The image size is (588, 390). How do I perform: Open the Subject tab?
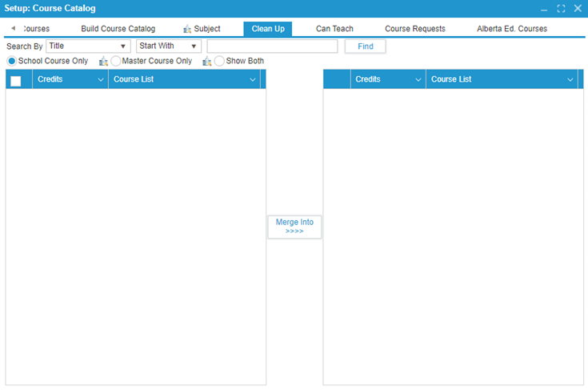(x=202, y=29)
